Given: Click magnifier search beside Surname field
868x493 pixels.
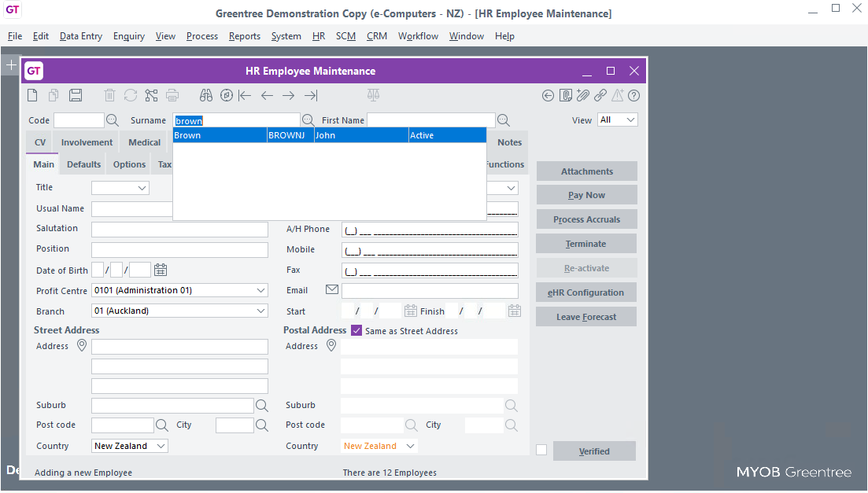Looking at the screenshot, I should (x=308, y=120).
